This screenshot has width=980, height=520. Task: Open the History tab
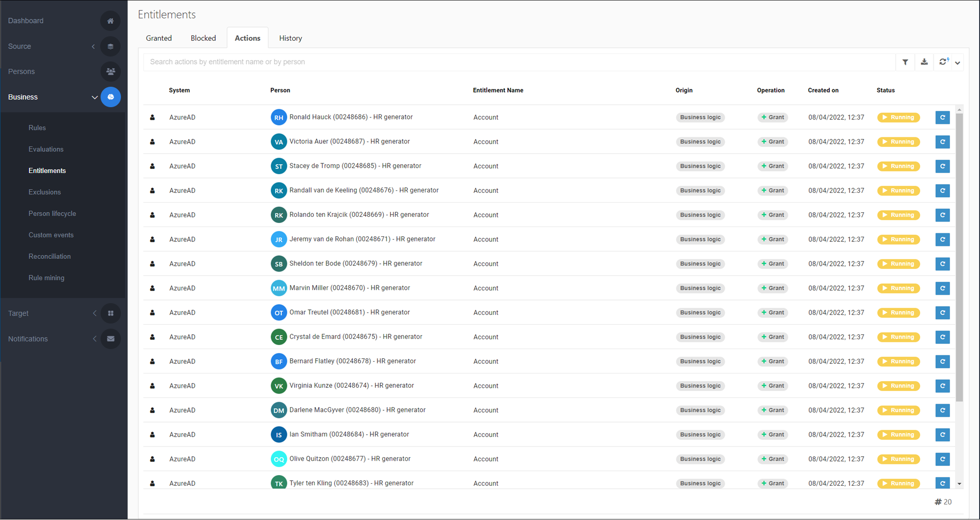(x=290, y=38)
